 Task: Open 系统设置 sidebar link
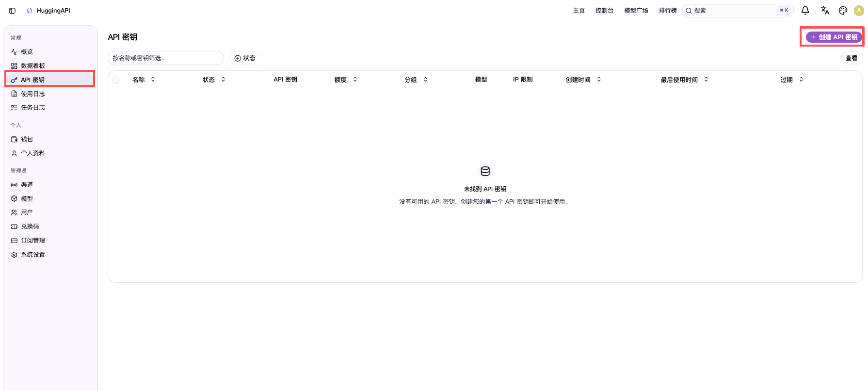click(x=50, y=255)
